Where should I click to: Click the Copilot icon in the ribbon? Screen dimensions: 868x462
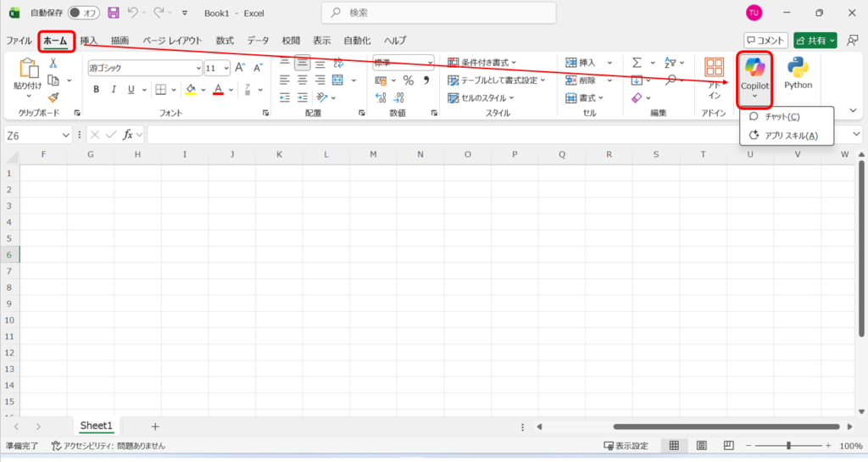(x=754, y=68)
